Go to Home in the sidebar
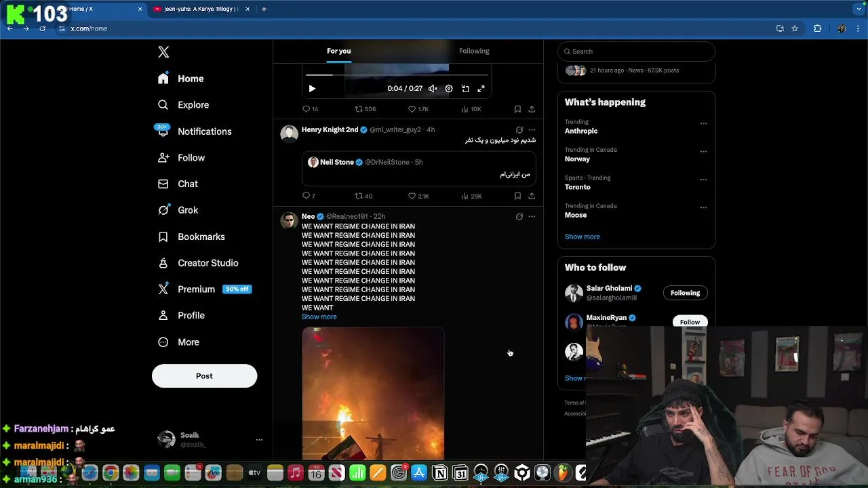The height and width of the screenshot is (488, 868). [x=180, y=79]
